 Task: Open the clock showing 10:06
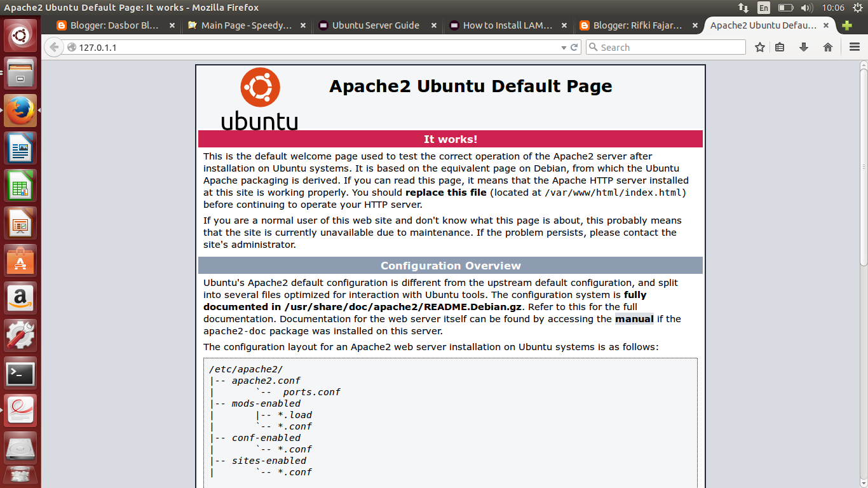[832, 8]
